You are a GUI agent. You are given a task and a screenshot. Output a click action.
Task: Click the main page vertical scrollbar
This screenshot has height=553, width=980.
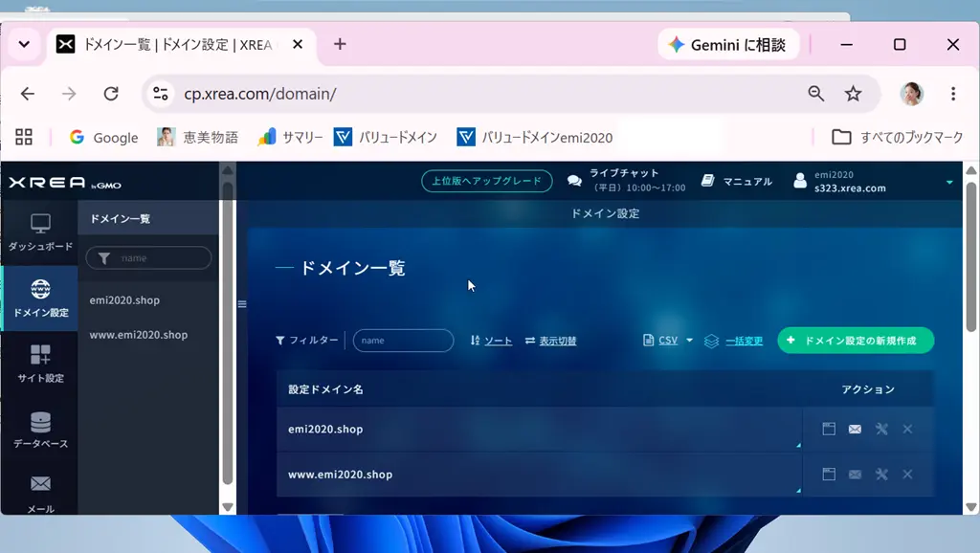[970, 256]
